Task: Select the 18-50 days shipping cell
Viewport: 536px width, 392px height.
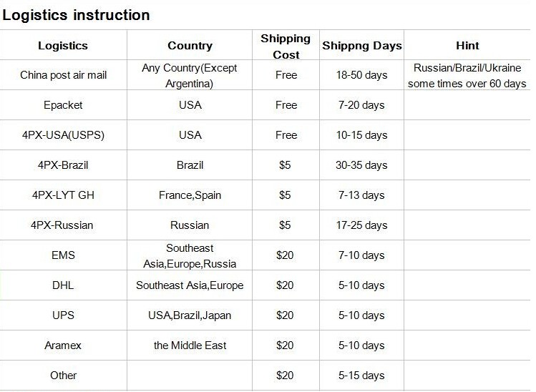Action: point(361,75)
